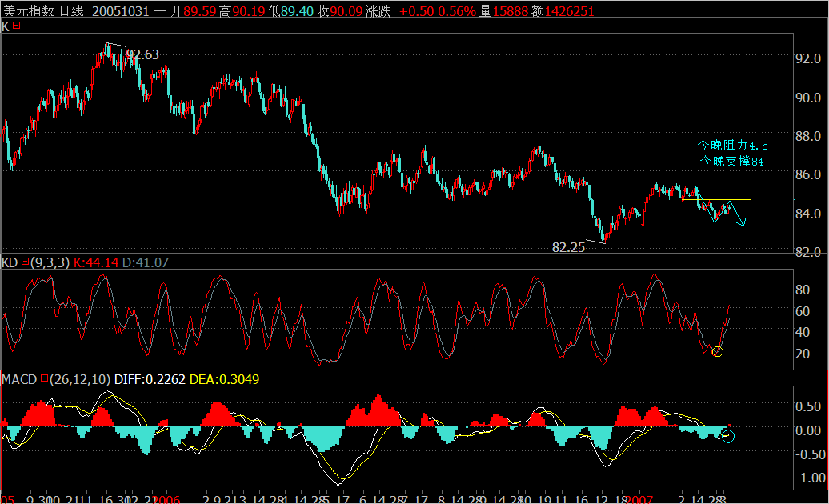Viewport: 829px width, 504px height.
Task: Click the 2007 year marker on time axis
Action: [x=639, y=499]
